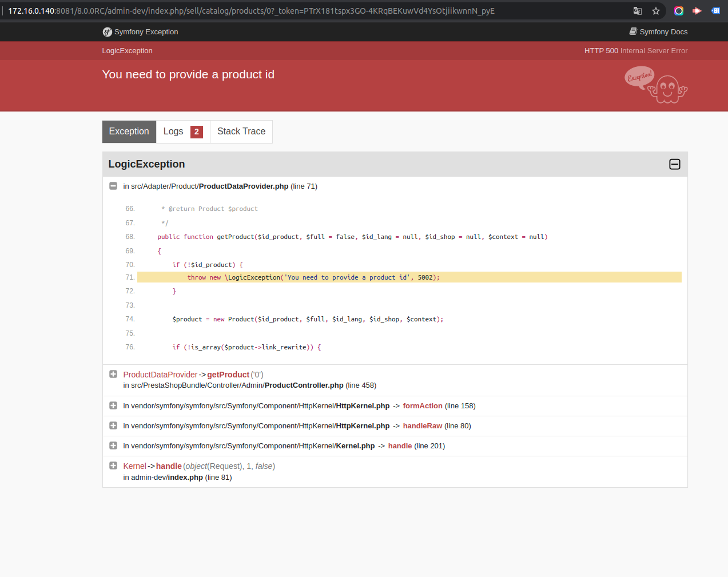
Task: Bookmark the page using the star icon
Action: (x=655, y=10)
